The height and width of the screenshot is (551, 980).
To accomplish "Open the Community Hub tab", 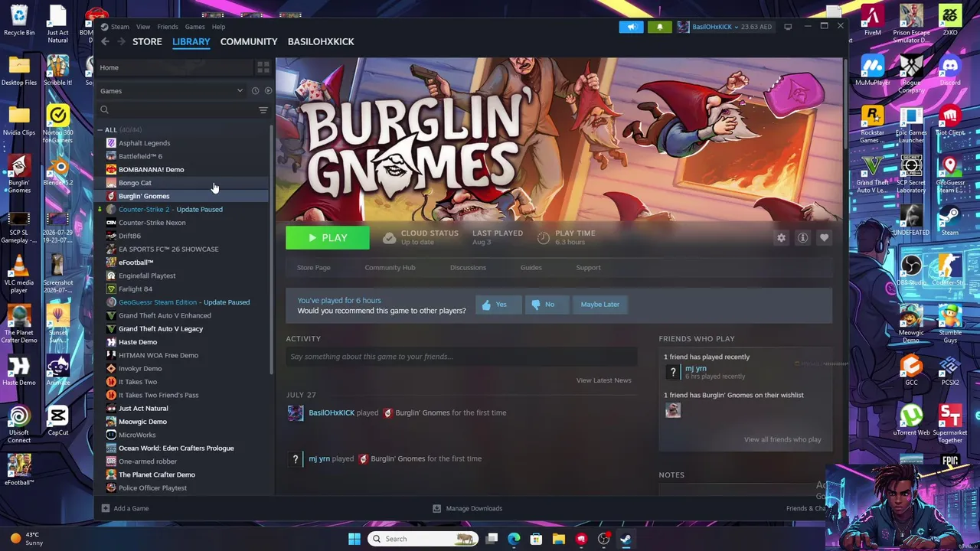I will 390,268.
